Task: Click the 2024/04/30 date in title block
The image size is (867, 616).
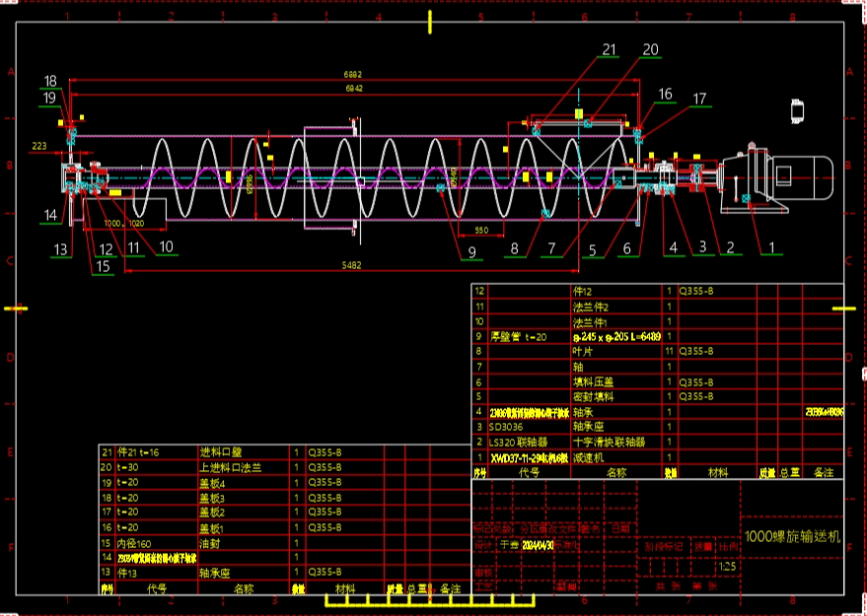Action: click(536, 543)
